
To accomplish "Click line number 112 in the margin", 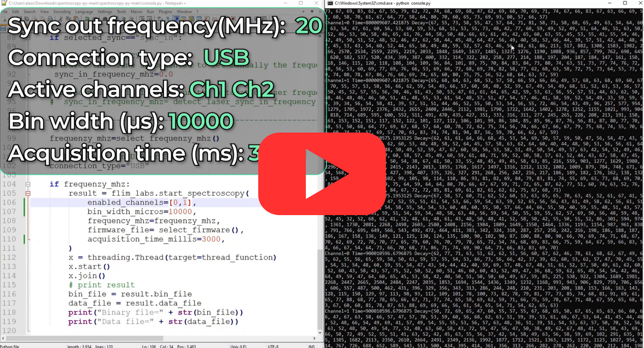I will [9, 257].
